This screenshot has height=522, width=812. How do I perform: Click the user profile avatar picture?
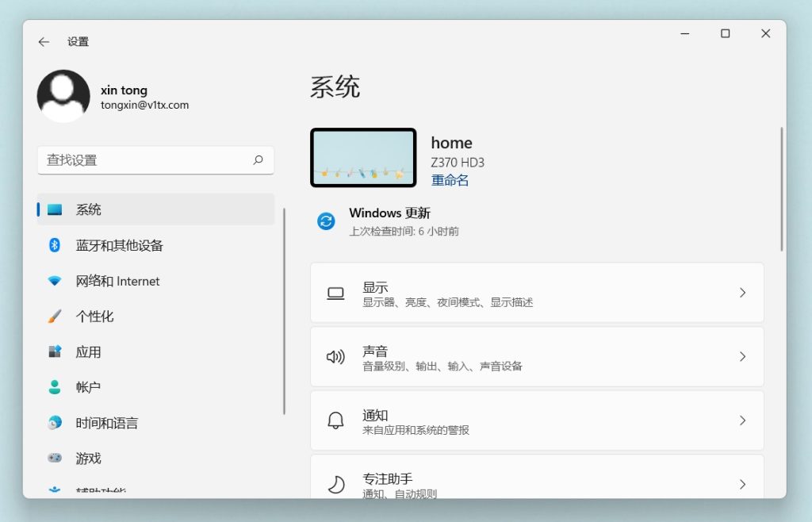point(63,96)
